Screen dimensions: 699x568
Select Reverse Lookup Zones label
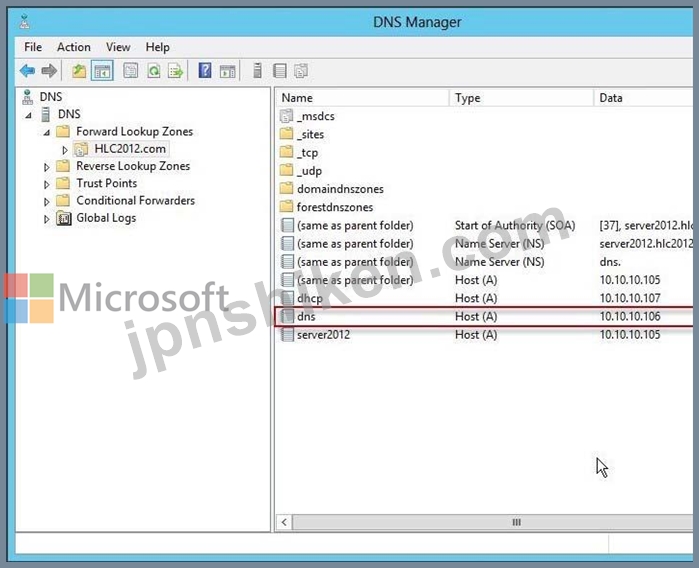(133, 166)
